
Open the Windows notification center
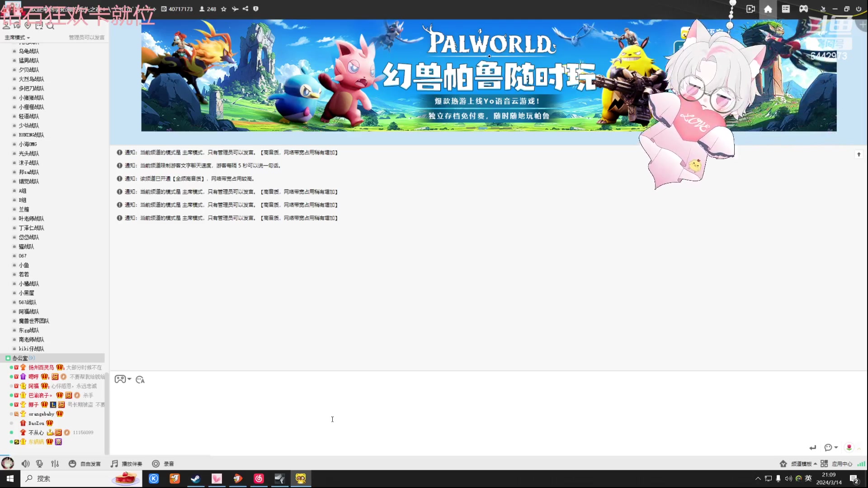(854, 479)
